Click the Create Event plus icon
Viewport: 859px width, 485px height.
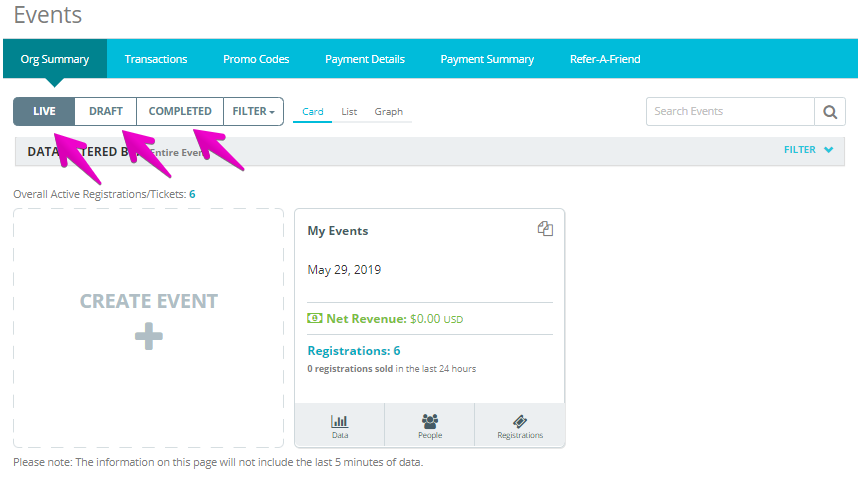pos(149,336)
